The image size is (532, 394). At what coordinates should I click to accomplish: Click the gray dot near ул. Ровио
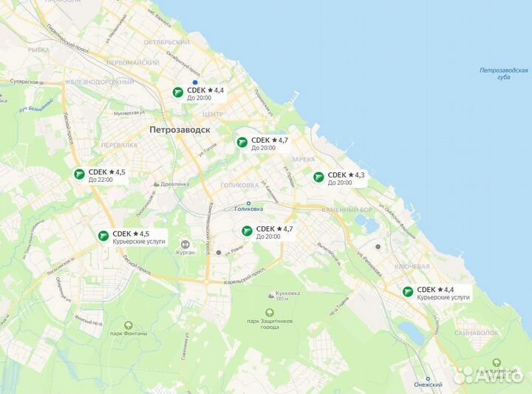pyautogui.click(x=219, y=253)
